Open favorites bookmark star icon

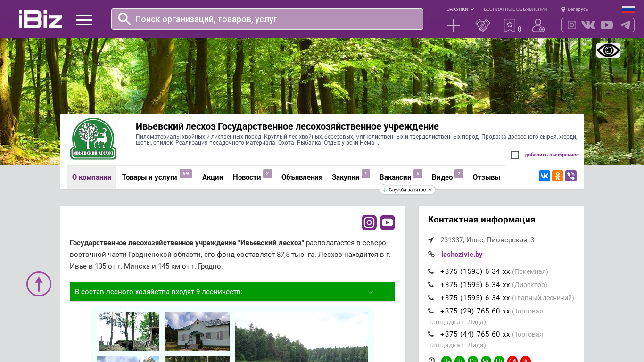(x=510, y=25)
